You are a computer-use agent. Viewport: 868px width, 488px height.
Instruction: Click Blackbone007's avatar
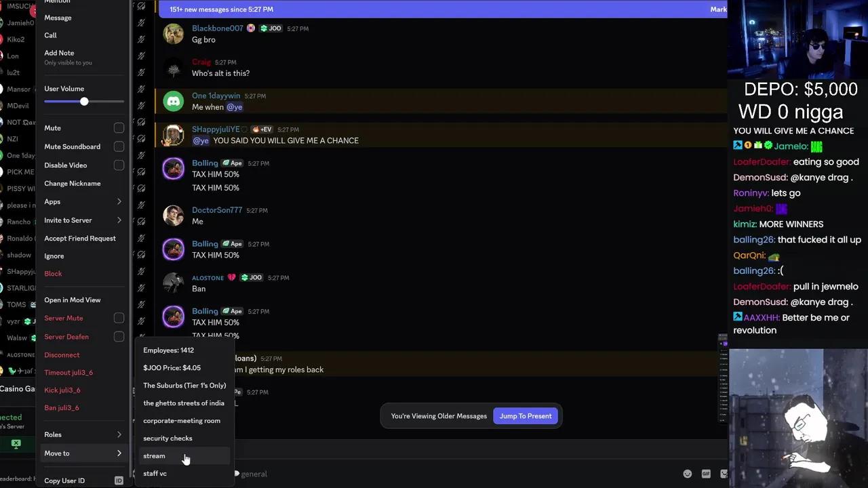(x=173, y=34)
